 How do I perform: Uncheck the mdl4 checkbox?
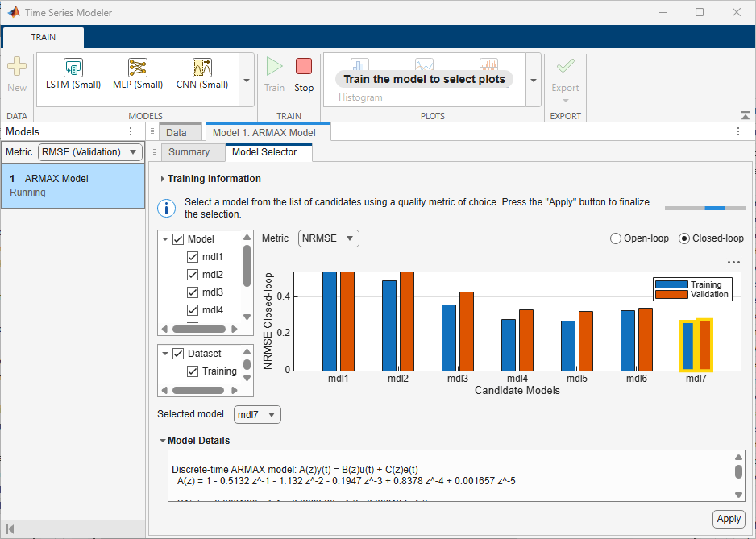point(193,310)
